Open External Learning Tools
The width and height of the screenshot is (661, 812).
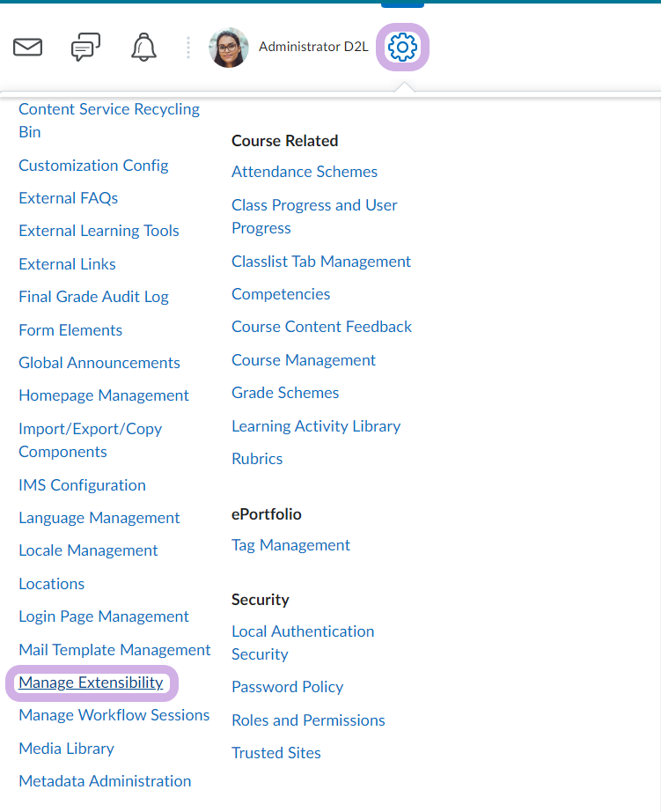point(99,231)
